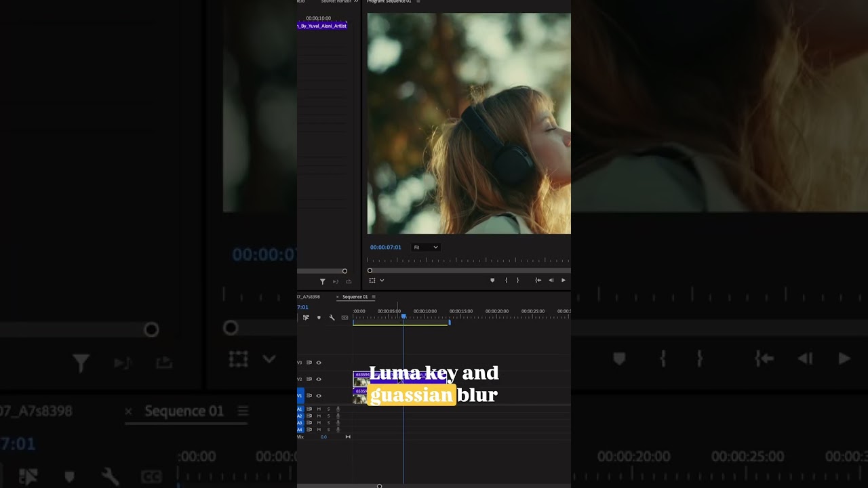The width and height of the screenshot is (868, 488).
Task: Click the Mix volume value 0.0
Action: coord(323,437)
